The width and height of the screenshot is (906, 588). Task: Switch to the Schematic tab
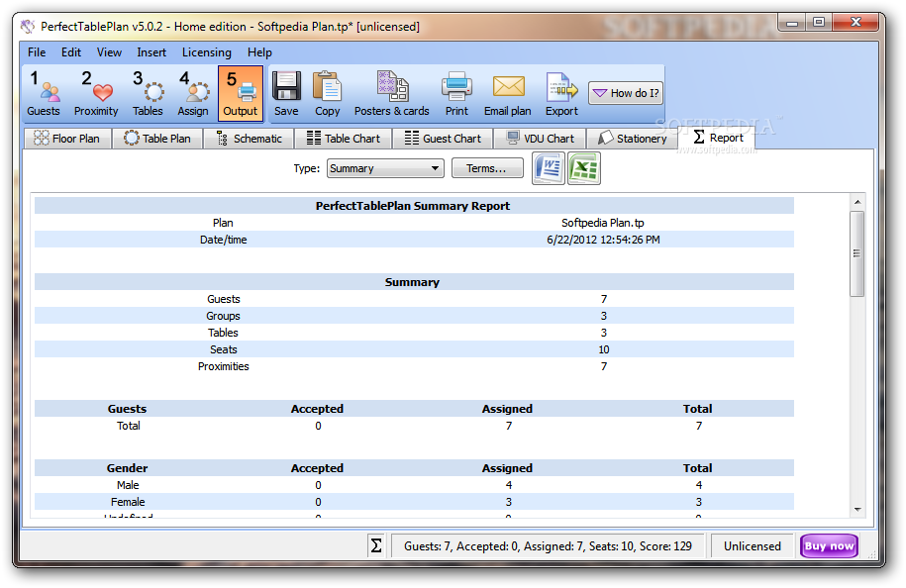250,139
